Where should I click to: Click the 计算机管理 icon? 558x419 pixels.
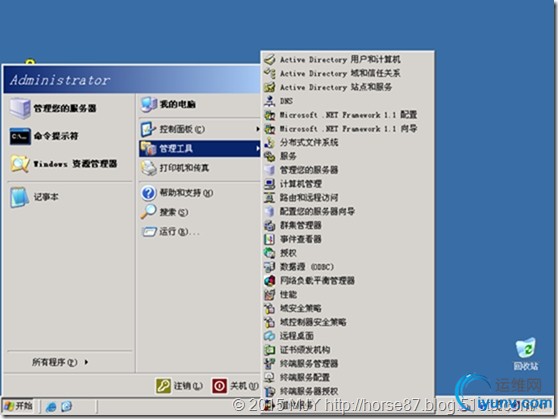click(270, 184)
